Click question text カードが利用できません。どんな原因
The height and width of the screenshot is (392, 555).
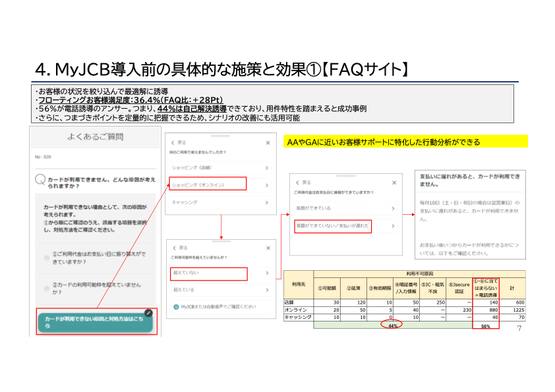point(102,182)
